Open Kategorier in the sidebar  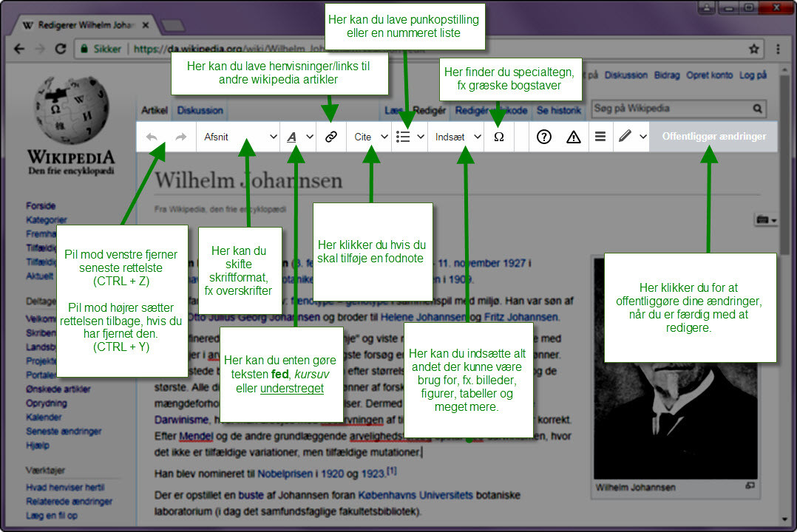47,220
